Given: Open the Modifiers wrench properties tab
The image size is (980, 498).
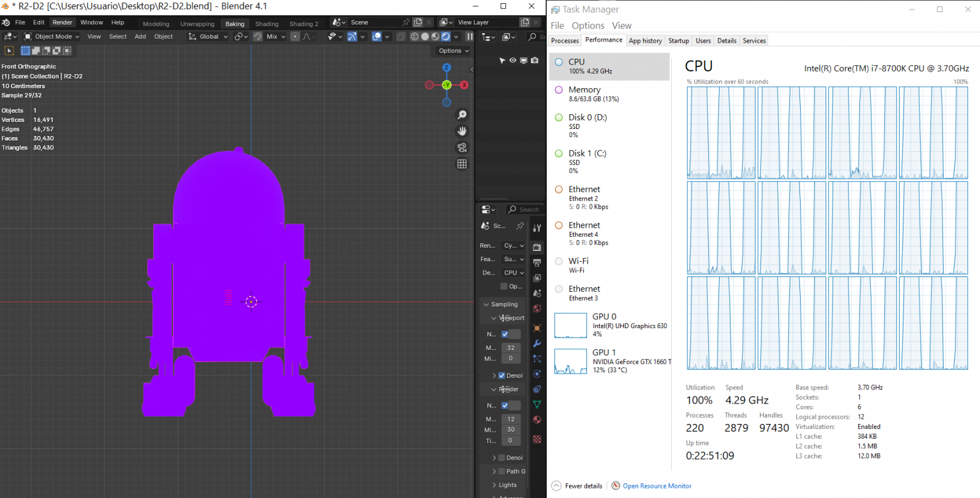Looking at the screenshot, I should [537, 343].
